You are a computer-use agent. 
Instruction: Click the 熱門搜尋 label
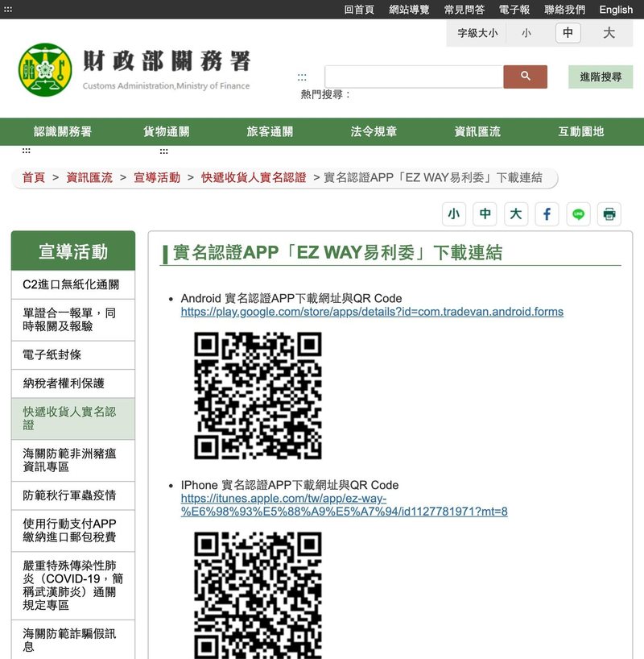coord(325,94)
